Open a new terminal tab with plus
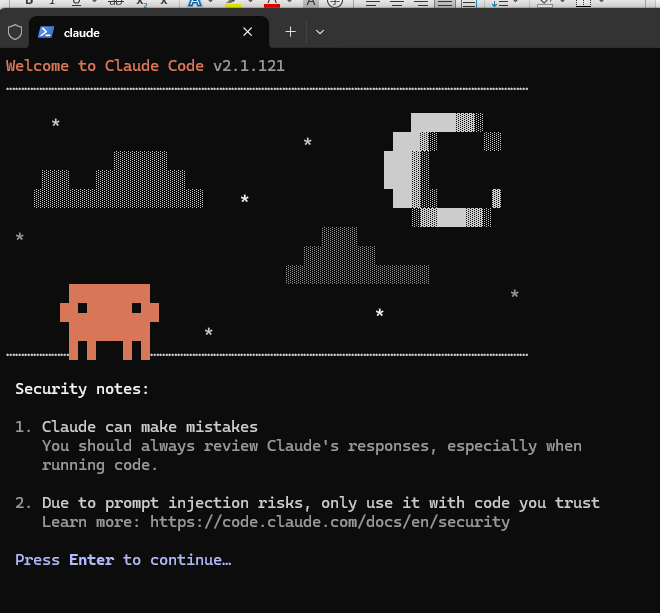The width and height of the screenshot is (660, 613). [290, 32]
